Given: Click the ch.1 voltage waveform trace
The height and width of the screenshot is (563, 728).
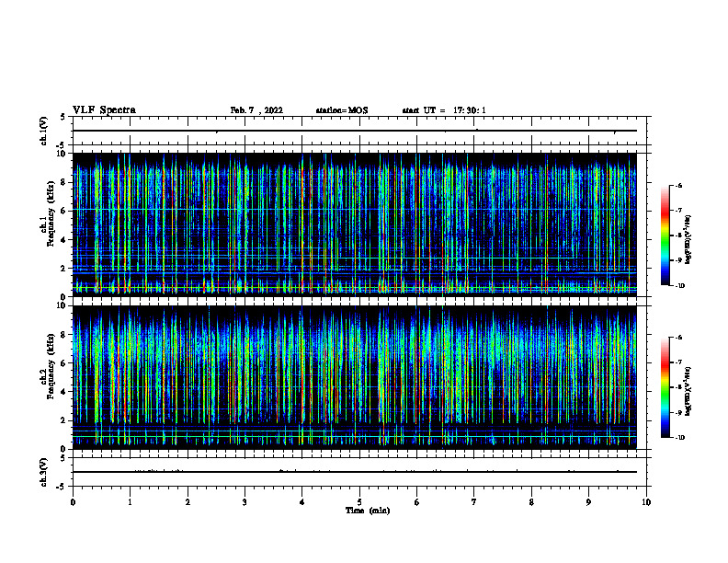Looking at the screenshot, I should click(x=355, y=131).
